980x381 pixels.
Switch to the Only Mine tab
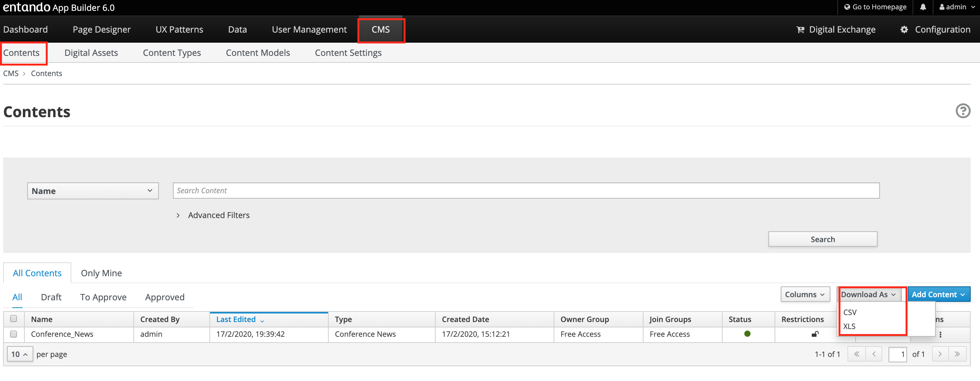coord(101,273)
